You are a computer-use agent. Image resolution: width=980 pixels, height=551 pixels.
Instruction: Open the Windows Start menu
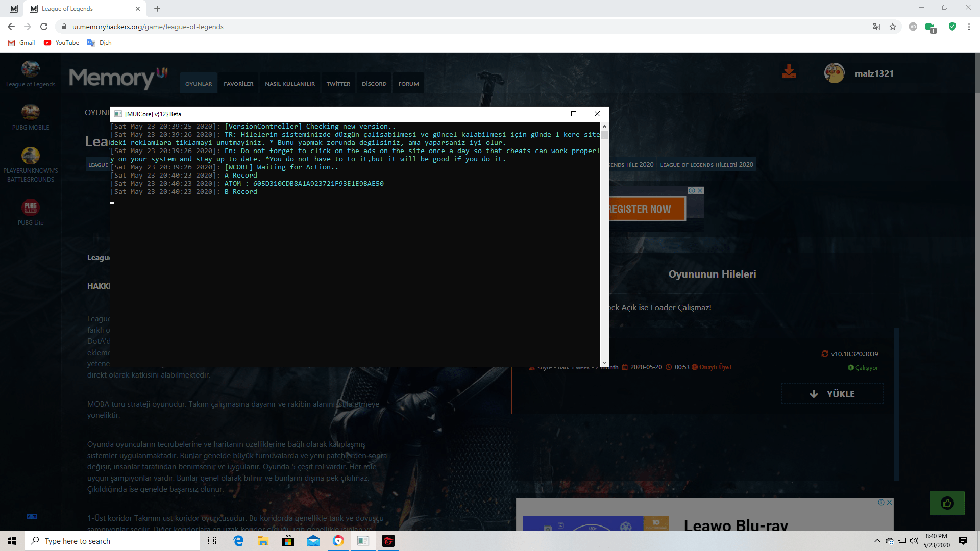point(12,541)
